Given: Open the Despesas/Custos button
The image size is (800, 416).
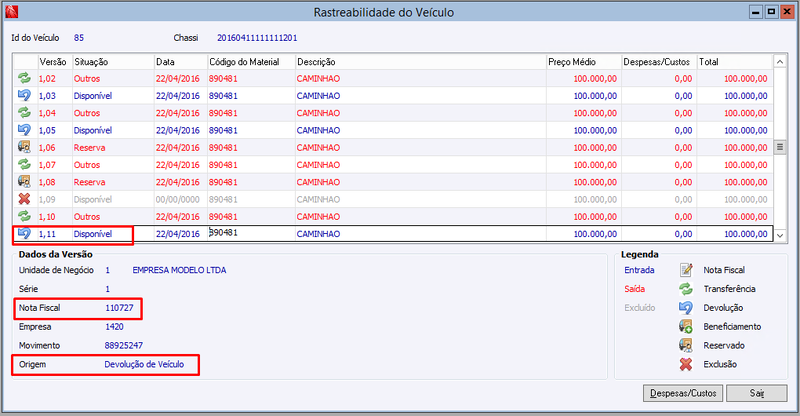Looking at the screenshot, I should pyautogui.click(x=683, y=394).
